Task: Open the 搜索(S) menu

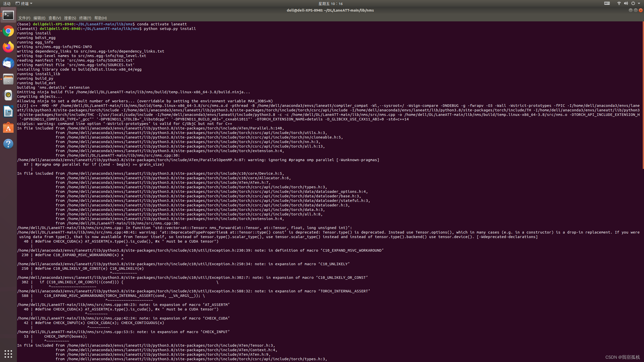Action: click(x=70, y=18)
